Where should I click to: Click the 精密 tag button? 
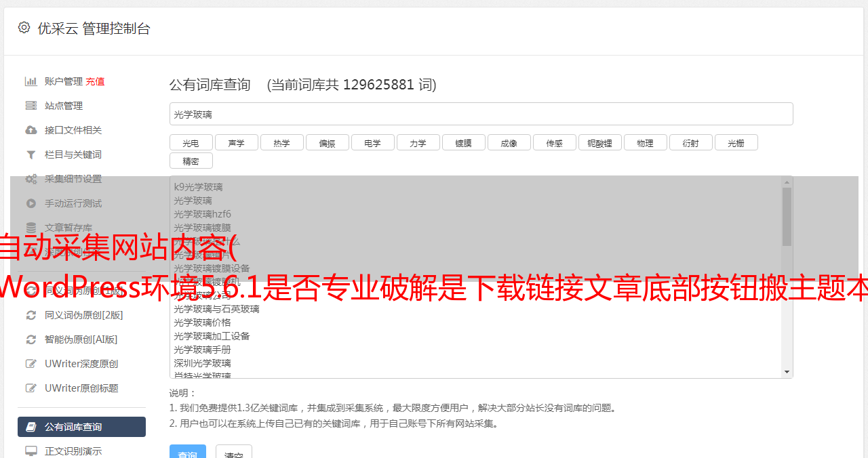(191, 161)
